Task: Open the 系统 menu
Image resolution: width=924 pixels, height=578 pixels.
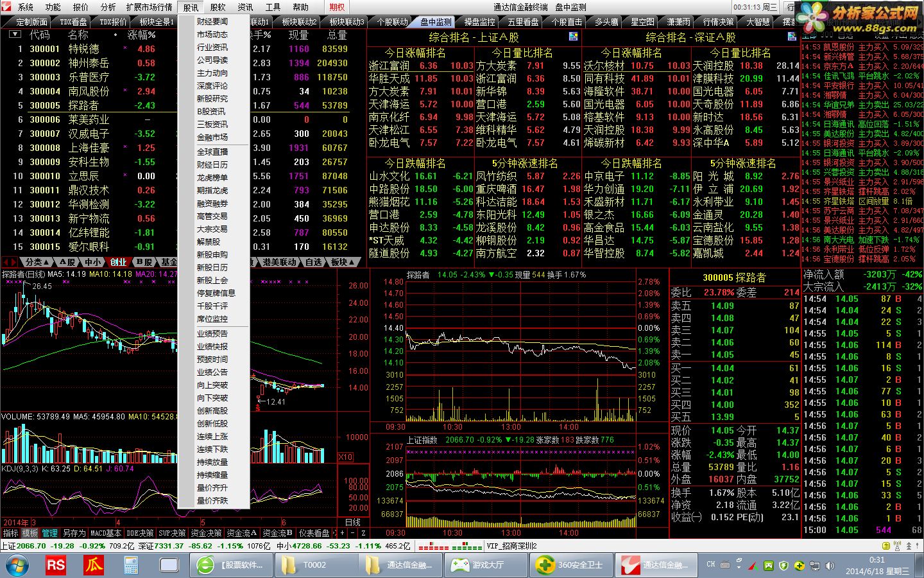Action: [x=26, y=7]
